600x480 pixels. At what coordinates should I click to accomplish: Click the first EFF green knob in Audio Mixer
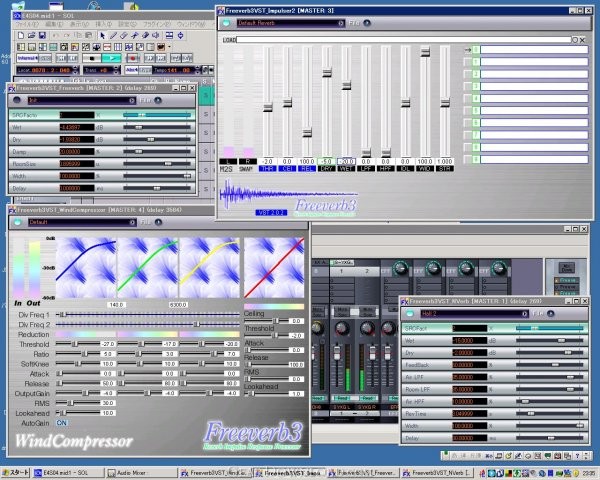400,268
